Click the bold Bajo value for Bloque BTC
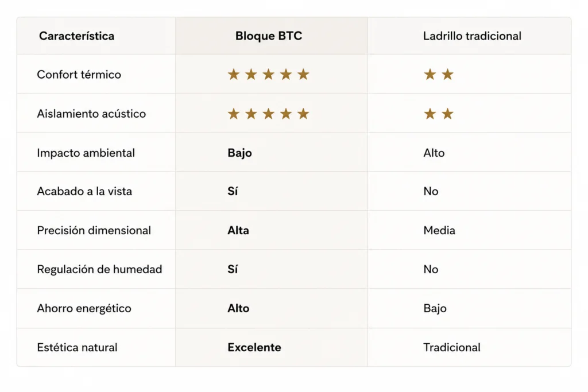Screen dimensions: 588x392 tap(239, 153)
